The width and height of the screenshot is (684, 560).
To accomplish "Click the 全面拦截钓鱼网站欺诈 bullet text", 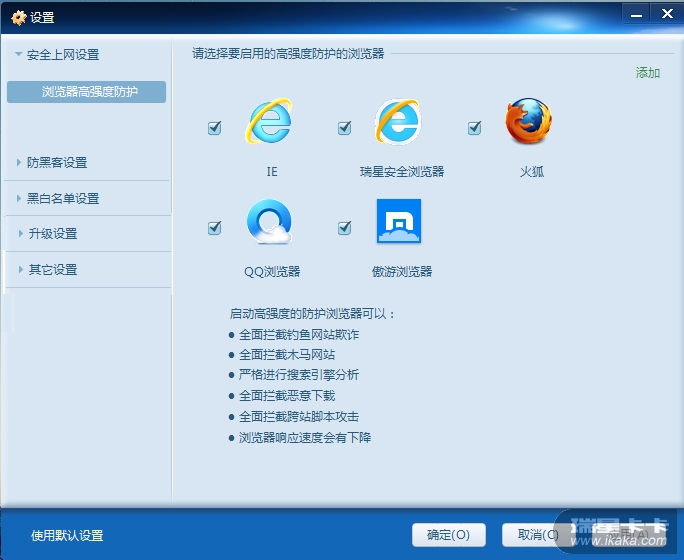I will 299,335.
